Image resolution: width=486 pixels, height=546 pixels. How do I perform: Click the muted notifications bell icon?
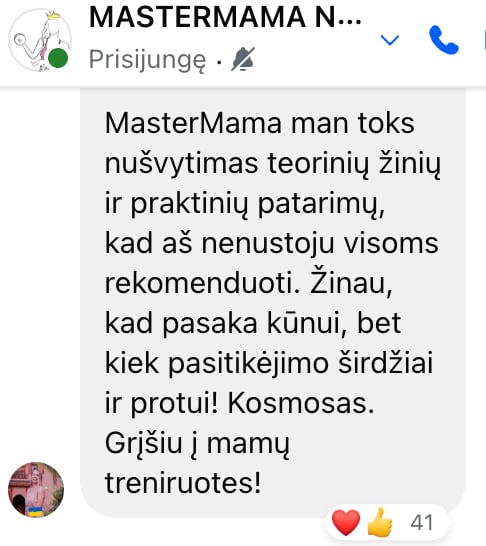(x=243, y=59)
